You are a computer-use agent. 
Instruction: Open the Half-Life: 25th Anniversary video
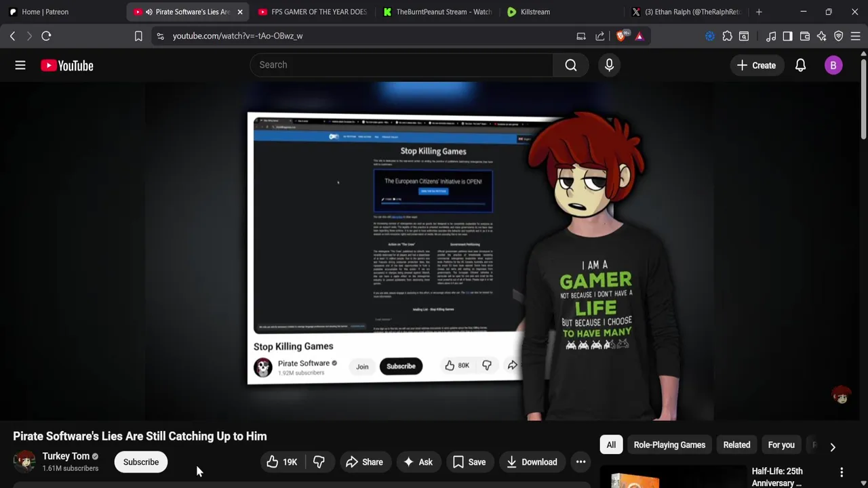777,476
